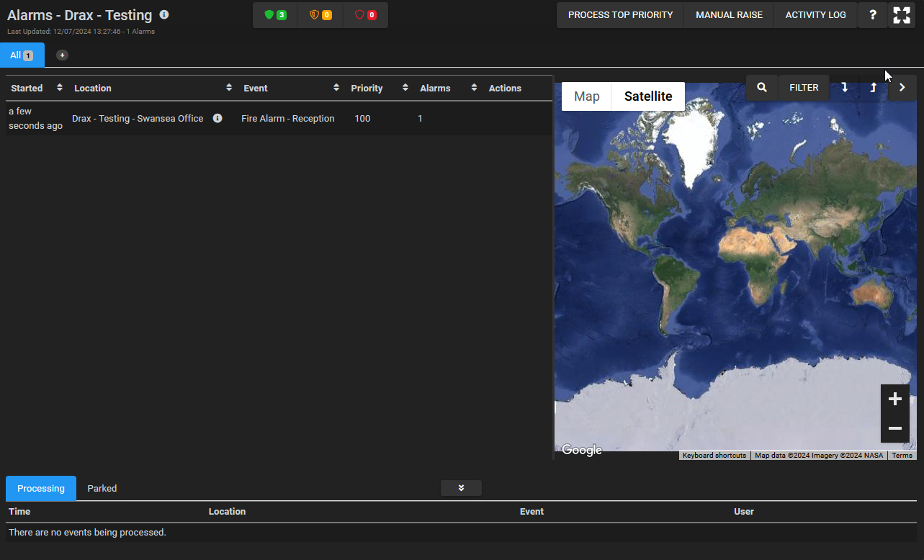This screenshot has height=560, width=924.
Task: Click the map up-arrow button beside FILTER
Action: [x=873, y=88]
